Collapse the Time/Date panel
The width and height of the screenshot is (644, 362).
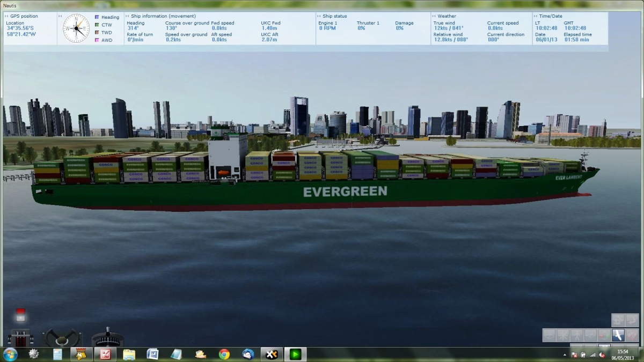point(536,16)
